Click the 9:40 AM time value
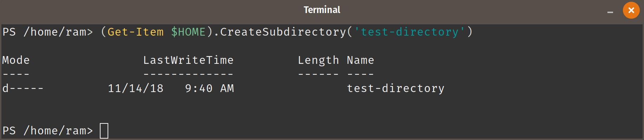The width and height of the screenshot is (644, 140). coord(210,88)
